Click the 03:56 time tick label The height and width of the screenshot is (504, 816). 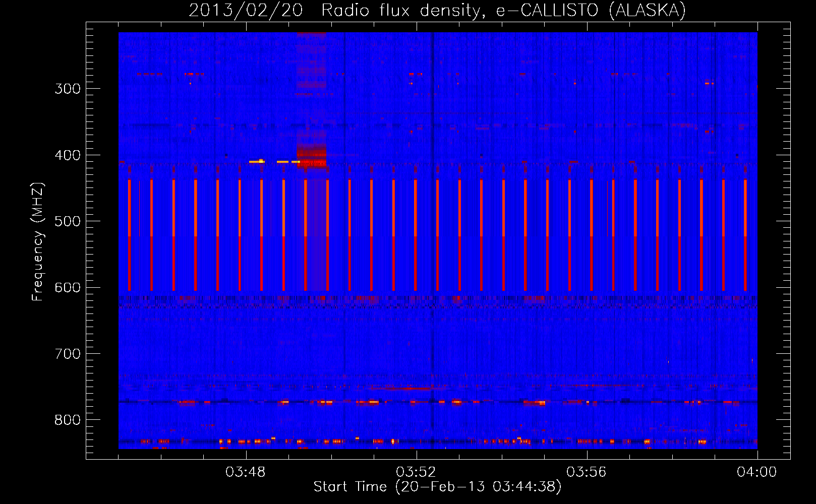click(587, 472)
